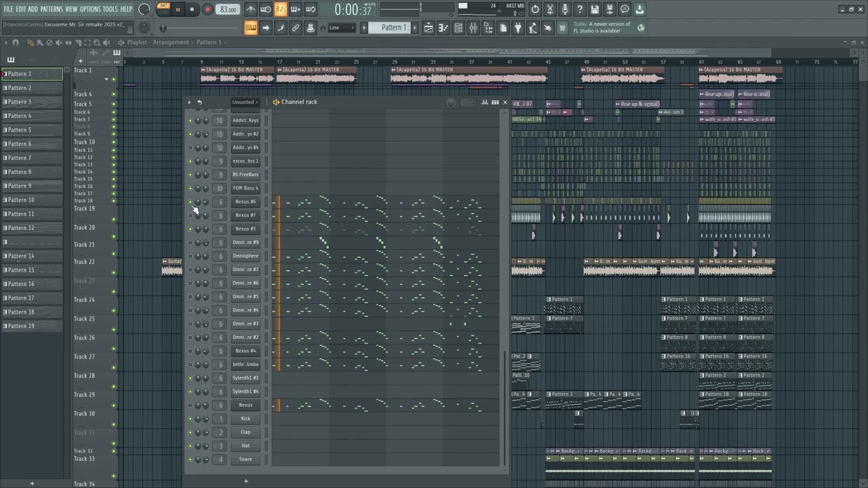
Task: Open the tempo 83.000 field
Action: [x=229, y=9]
